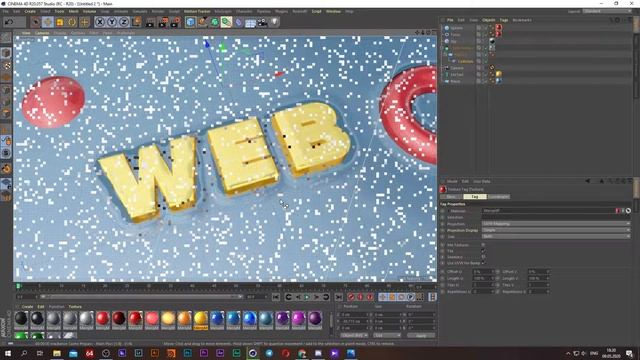
Task: Toggle the X axis lock
Action: tap(100, 22)
